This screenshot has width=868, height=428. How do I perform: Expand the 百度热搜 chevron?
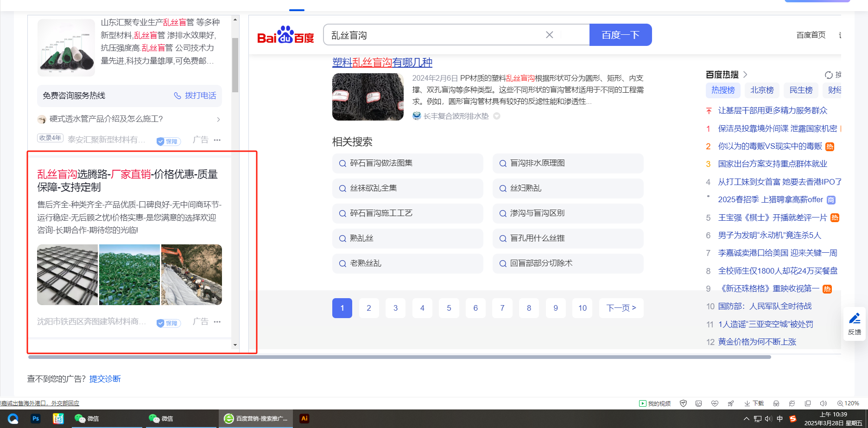click(x=745, y=74)
